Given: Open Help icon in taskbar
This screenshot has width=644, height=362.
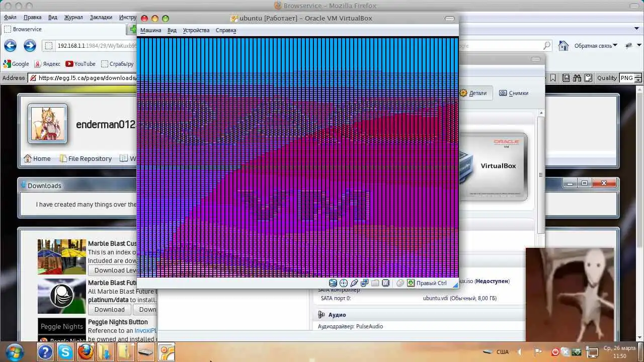Looking at the screenshot, I should [45, 352].
